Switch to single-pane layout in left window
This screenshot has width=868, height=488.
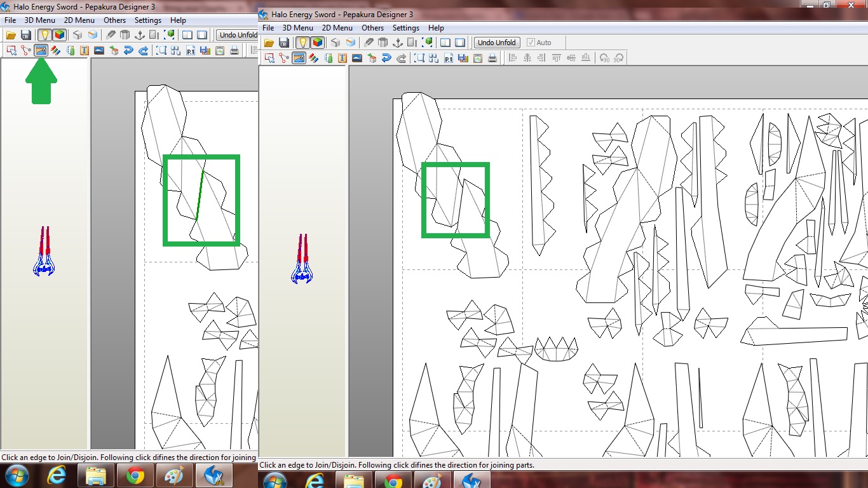click(202, 35)
